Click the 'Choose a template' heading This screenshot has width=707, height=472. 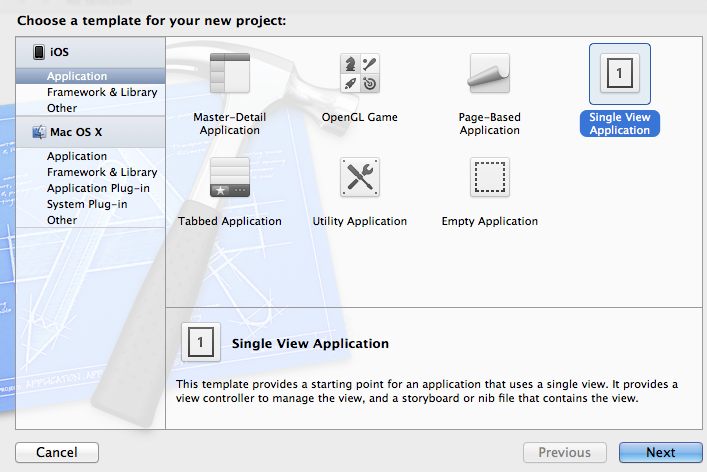coord(152,21)
